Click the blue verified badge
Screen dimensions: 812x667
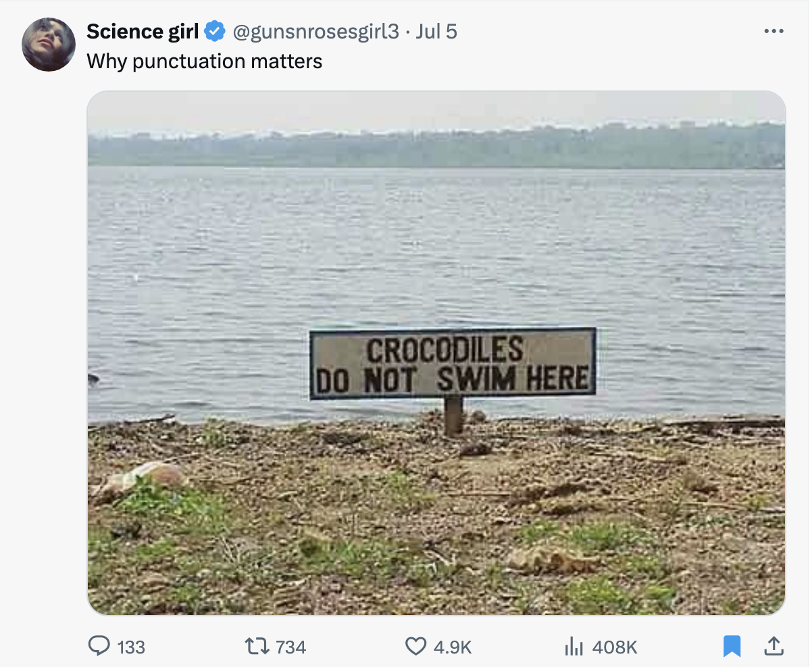(x=215, y=31)
